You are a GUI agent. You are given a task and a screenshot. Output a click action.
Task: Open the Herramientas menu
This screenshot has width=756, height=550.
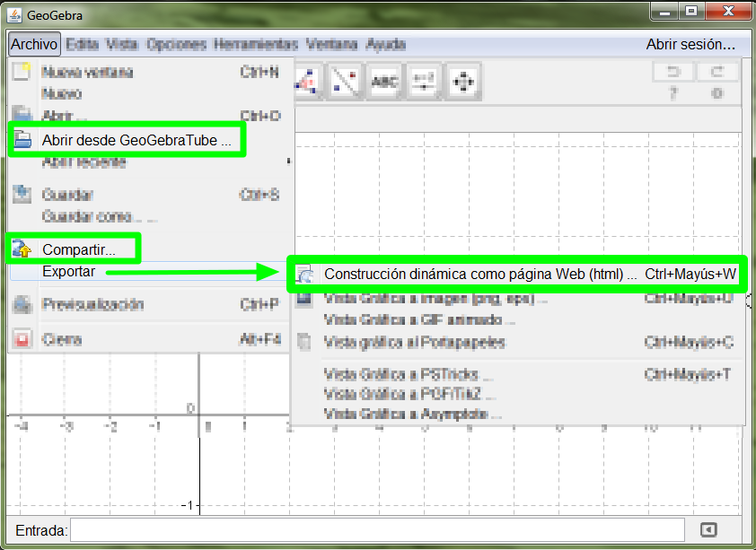(256, 44)
